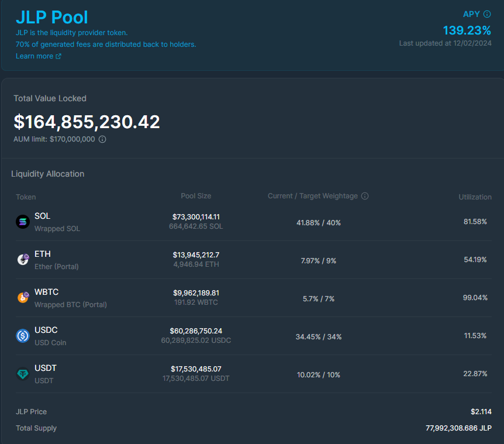The height and width of the screenshot is (444, 504).
Task: Select the WBTC token name
Action: [47, 292]
